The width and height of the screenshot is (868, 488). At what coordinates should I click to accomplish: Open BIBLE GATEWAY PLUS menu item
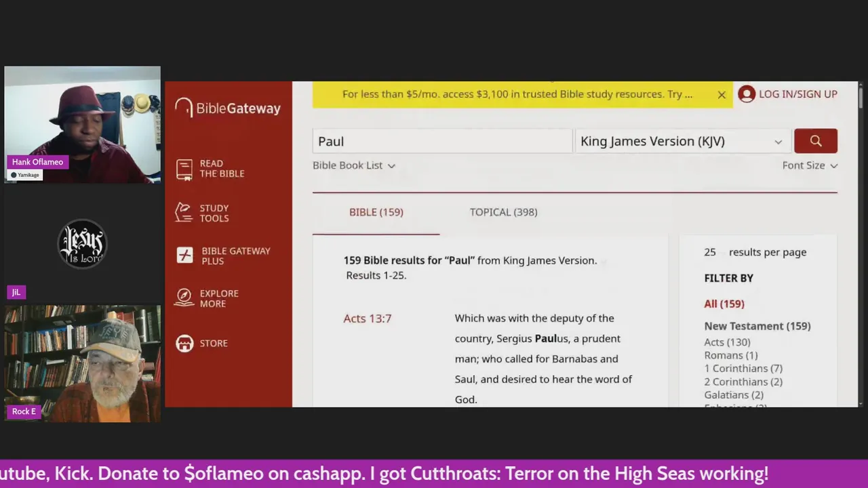pos(235,256)
